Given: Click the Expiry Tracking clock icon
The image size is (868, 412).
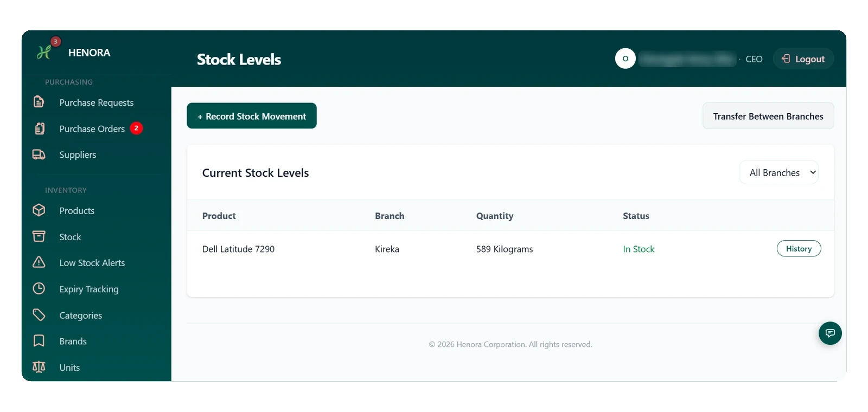Looking at the screenshot, I should tap(39, 288).
